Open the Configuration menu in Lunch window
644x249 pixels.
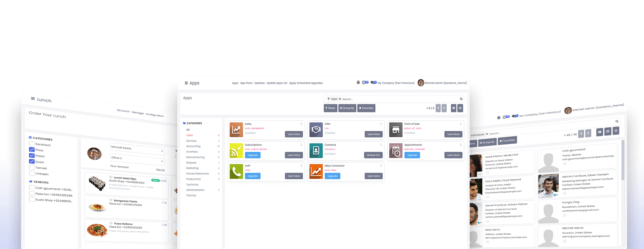coord(155,115)
